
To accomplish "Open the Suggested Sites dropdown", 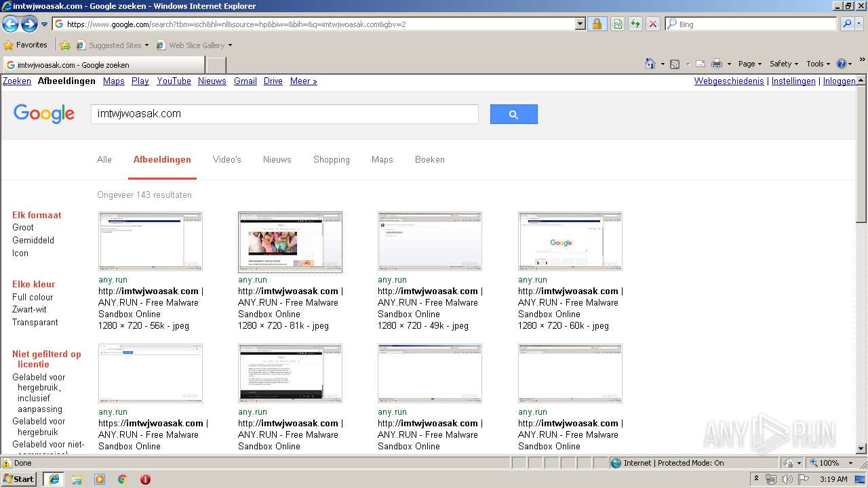I will pos(112,45).
